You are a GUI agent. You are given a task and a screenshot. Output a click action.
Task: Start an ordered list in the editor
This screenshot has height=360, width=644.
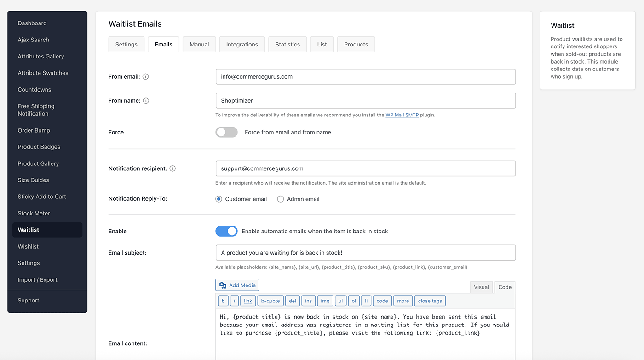tap(354, 301)
